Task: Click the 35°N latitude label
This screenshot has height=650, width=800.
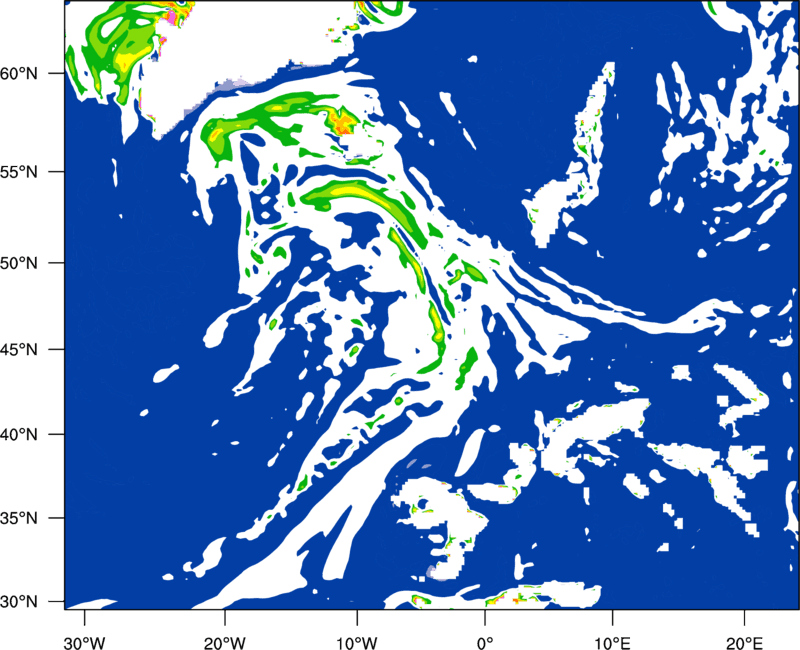Action: tap(19, 518)
